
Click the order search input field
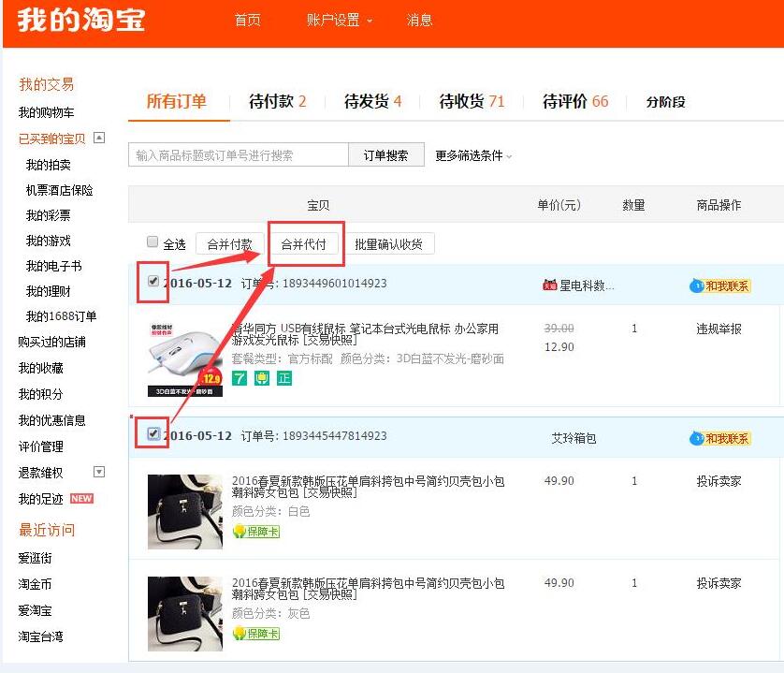[238, 155]
